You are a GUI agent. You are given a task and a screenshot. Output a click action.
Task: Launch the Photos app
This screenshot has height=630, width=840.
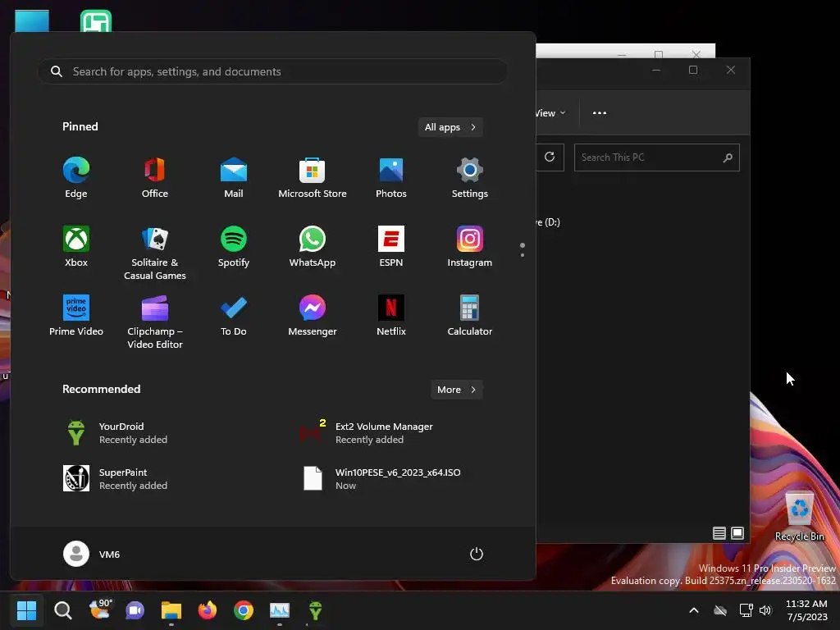pyautogui.click(x=391, y=177)
